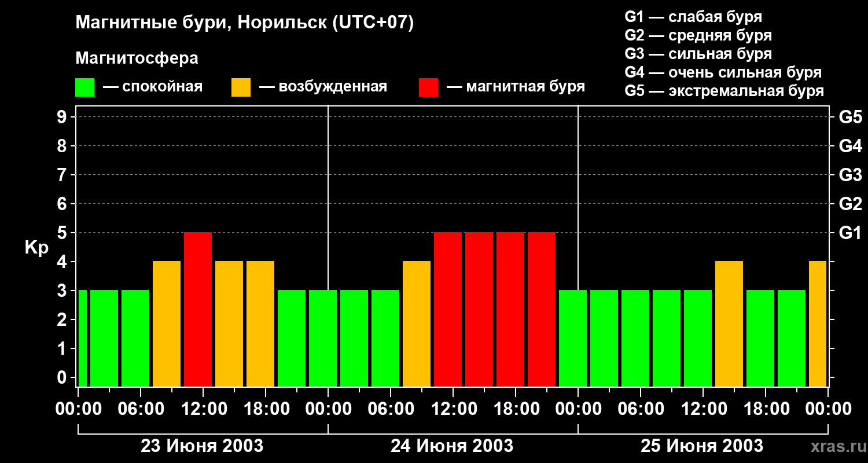The image size is (868, 463).
Task: Click the 'G3 — сильная буря' legend line
Action: (x=698, y=54)
